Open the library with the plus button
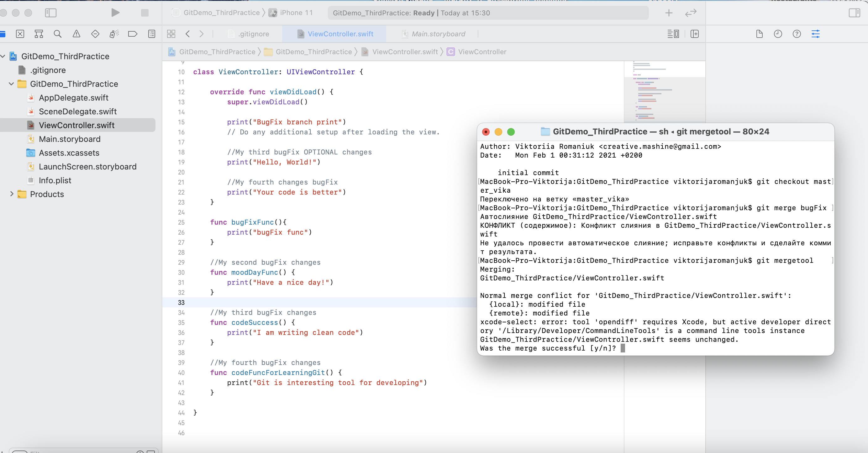This screenshot has width=868, height=453. tap(669, 13)
